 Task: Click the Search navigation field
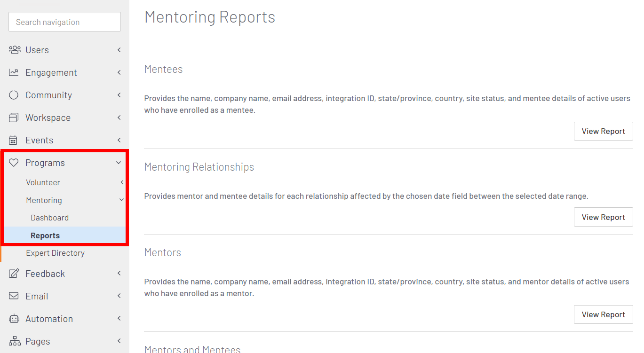64,22
